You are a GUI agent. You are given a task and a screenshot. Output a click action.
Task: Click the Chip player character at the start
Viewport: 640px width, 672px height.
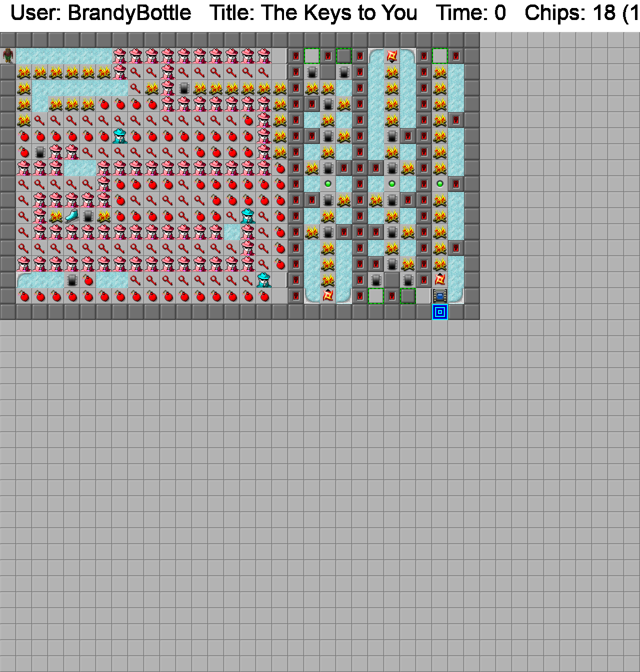click(8, 56)
